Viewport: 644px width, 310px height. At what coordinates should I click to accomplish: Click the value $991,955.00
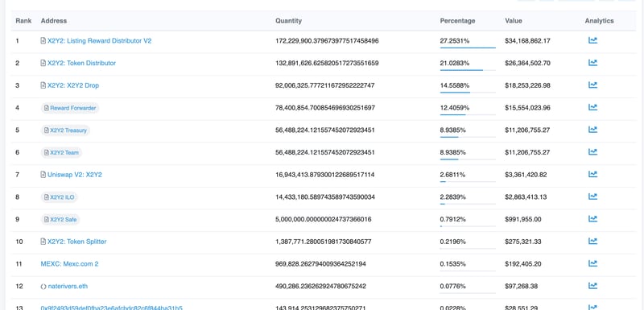click(x=522, y=219)
